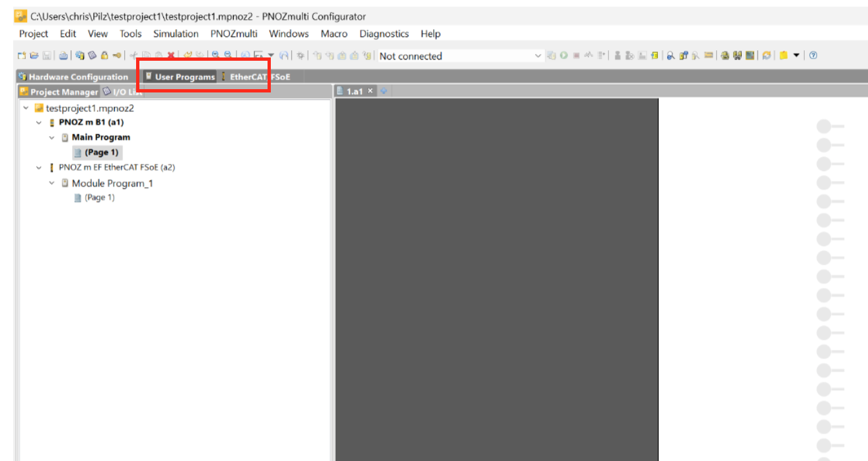Click the scissors Cut icon
Viewport: 868px width, 461px height.
(x=133, y=55)
